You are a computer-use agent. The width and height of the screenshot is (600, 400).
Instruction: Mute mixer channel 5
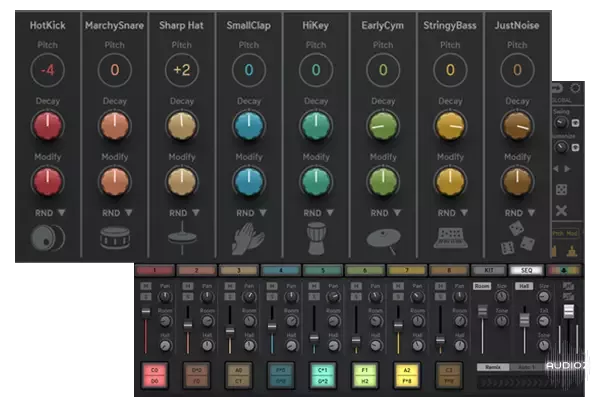pyautogui.click(x=314, y=286)
